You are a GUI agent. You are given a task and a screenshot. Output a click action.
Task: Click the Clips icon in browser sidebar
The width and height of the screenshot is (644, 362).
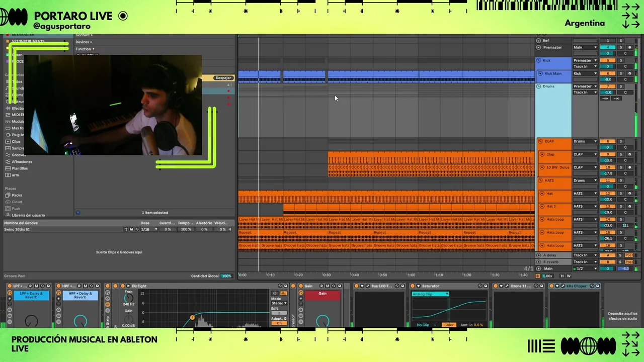point(8,142)
